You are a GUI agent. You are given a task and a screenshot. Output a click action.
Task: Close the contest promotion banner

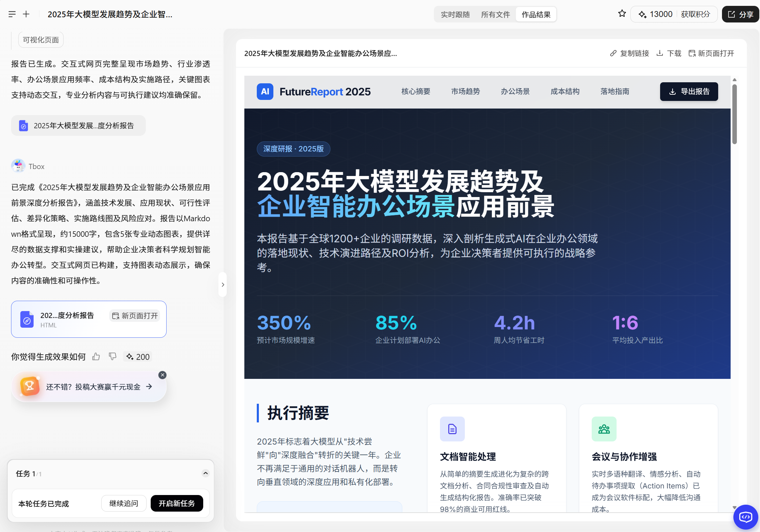point(162,375)
